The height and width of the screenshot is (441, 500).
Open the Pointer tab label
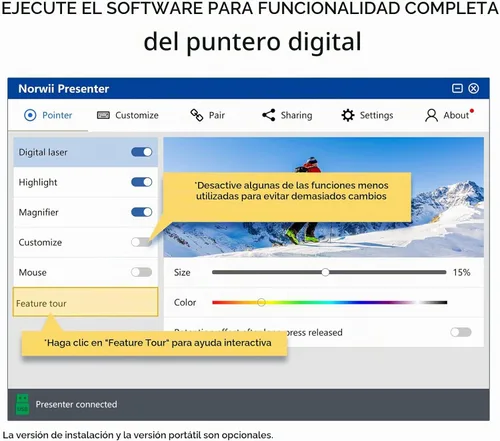[x=57, y=115]
